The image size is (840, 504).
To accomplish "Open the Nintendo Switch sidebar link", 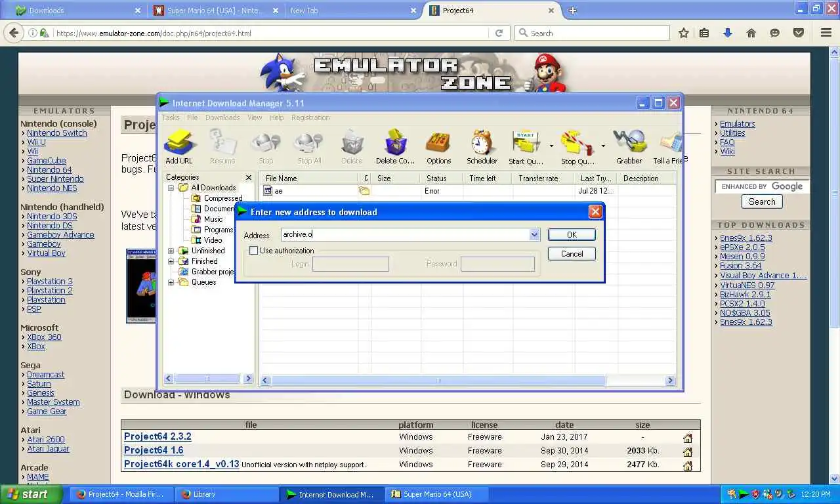I will tap(56, 133).
